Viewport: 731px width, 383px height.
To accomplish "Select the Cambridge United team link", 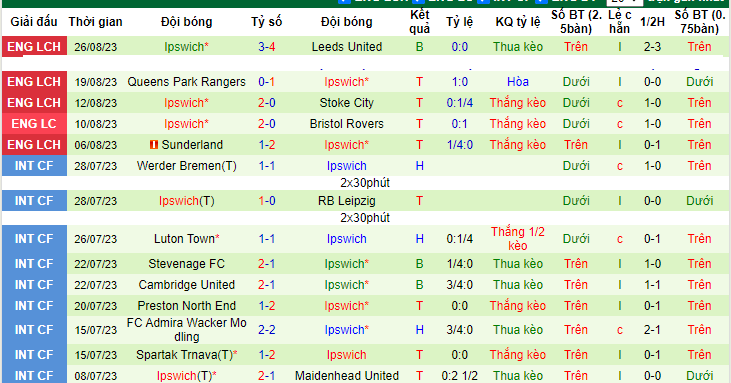I will (186, 285).
